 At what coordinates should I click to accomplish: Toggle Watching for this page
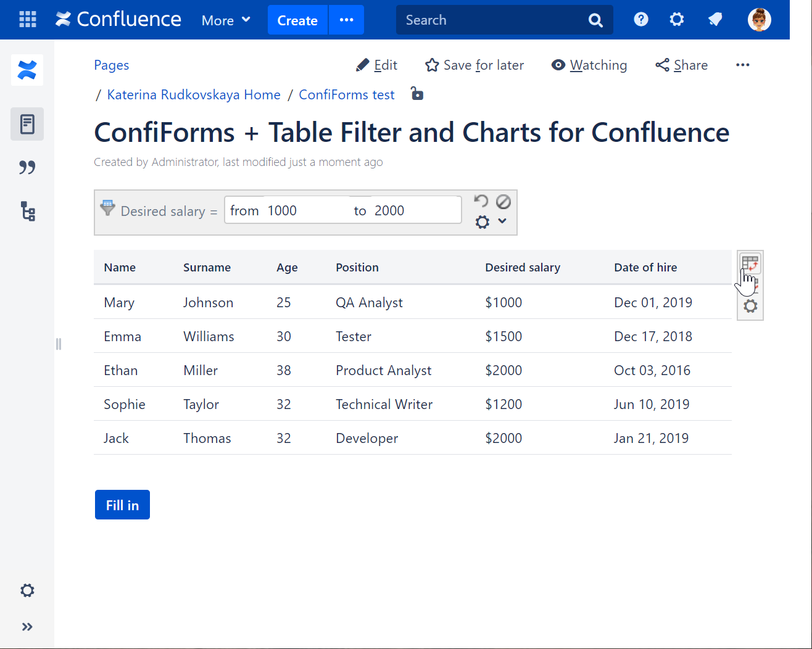[x=588, y=65]
